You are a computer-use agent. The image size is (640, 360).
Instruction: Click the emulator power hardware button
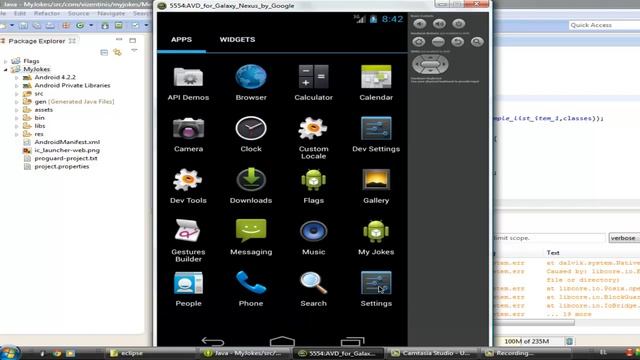[458, 24]
